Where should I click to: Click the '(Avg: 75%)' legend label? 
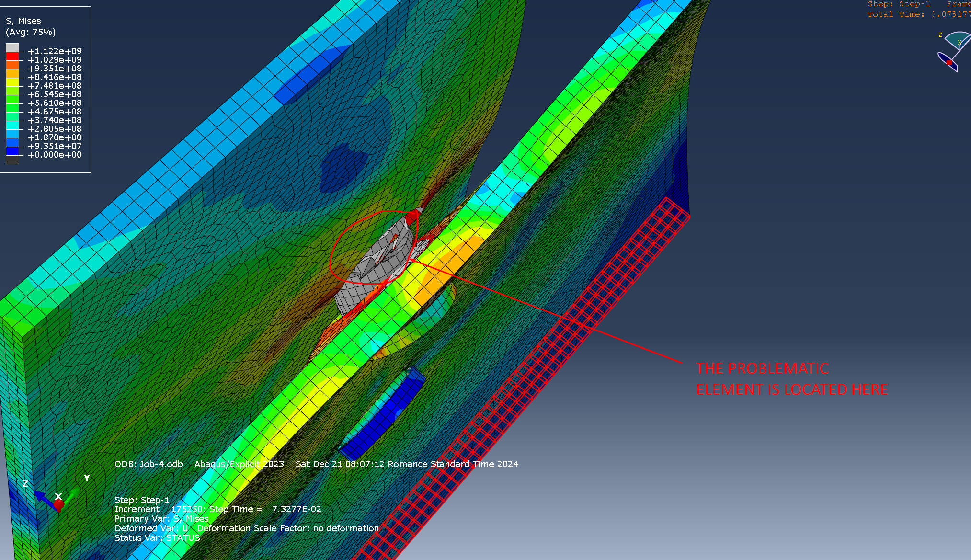point(31,32)
